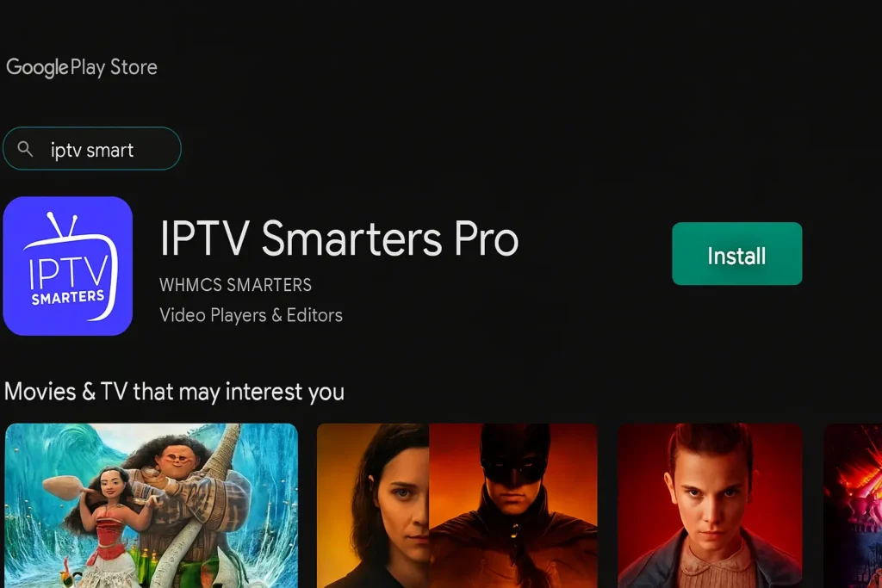Screen dimensions: 882x588
Task: Open developer WHMCS SMARTERS page
Action: (235, 285)
